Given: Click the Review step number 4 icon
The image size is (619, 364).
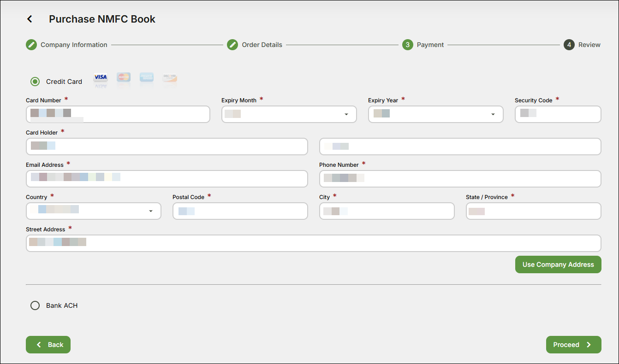Looking at the screenshot, I should pos(569,45).
